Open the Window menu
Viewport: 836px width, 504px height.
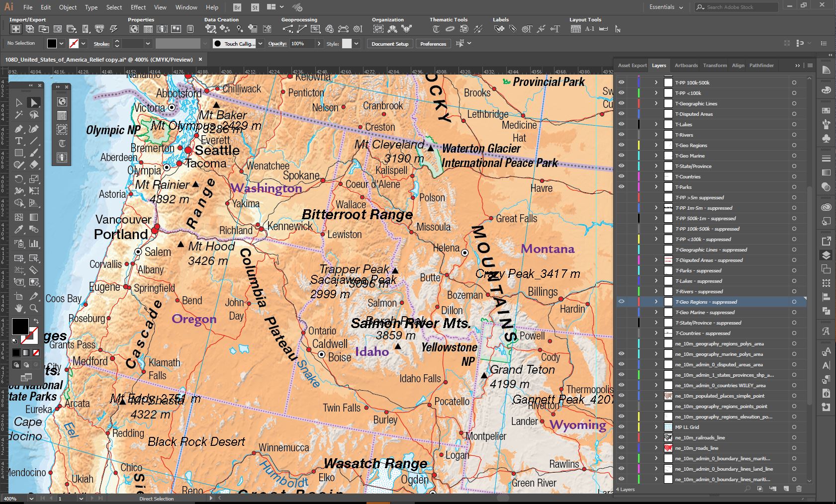(186, 7)
